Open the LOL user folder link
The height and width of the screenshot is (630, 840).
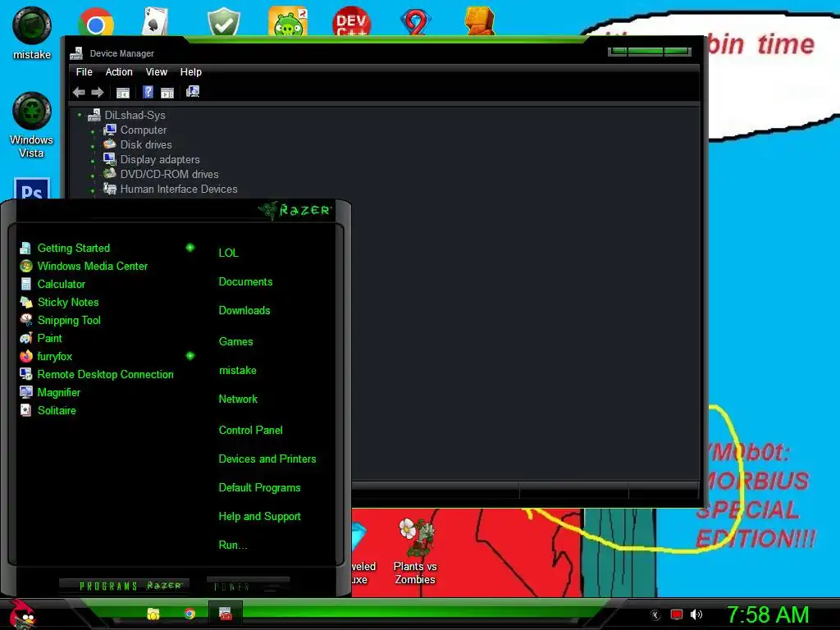(x=228, y=253)
